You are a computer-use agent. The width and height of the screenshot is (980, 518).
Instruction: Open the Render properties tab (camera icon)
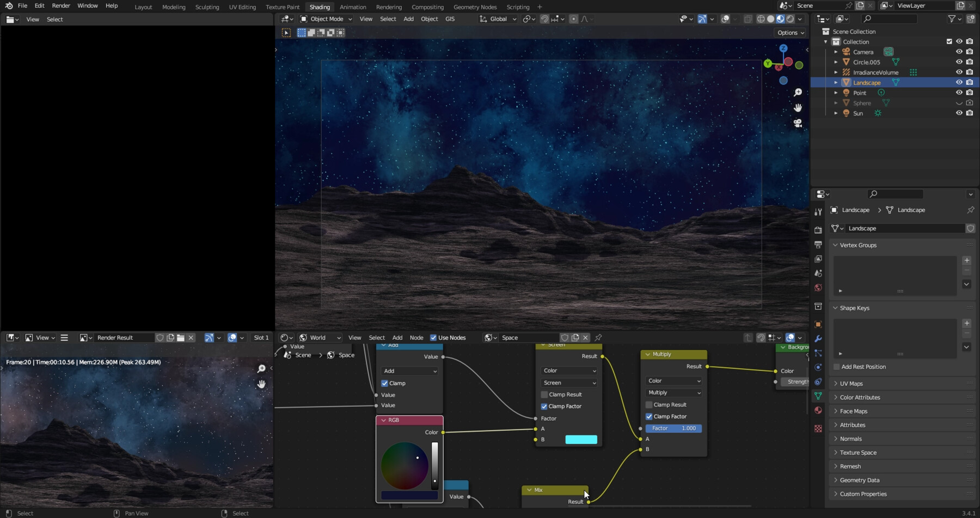818,230
